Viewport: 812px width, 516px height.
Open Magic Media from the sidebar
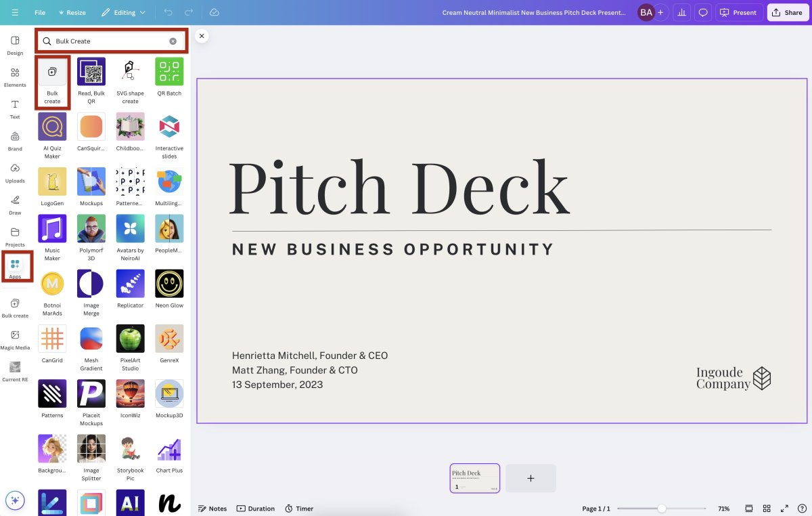pyautogui.click(x=15, y=339)
